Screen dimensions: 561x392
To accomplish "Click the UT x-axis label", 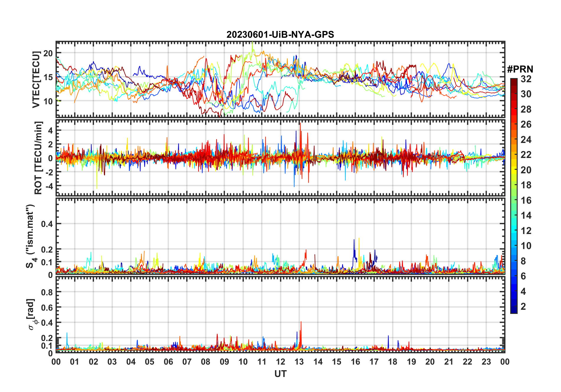I will click(x=280, y=374).
